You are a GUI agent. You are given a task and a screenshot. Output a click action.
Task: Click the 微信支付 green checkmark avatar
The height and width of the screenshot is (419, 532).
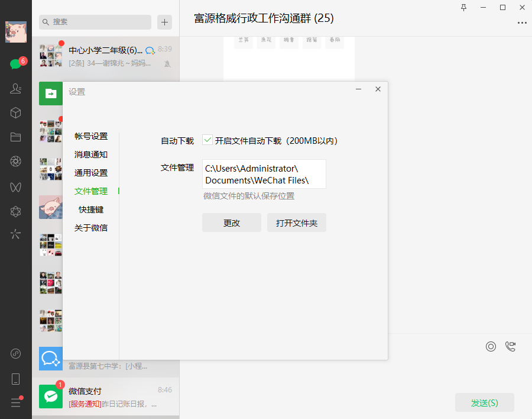coord(51,397)
